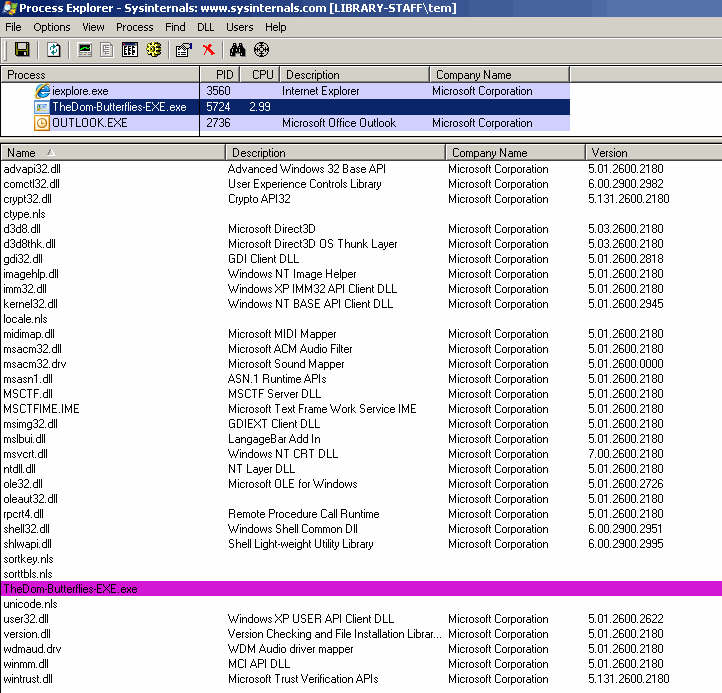Viewport: 722px width, 693px height.
Task: Open the Find menu
Action: pos(175,27)
